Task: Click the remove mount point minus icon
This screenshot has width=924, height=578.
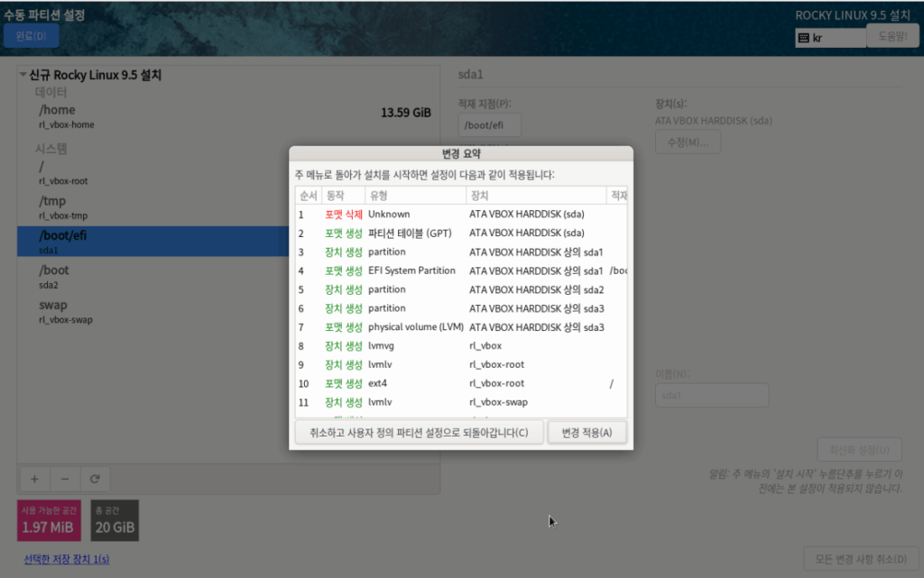Action: pyautogui.click(x=65, y=479)
